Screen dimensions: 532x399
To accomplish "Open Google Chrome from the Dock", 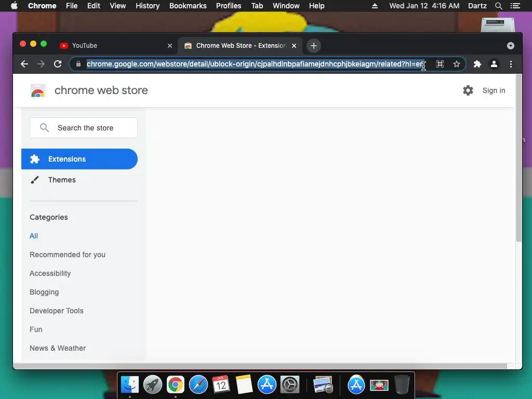I will [176, 385].
